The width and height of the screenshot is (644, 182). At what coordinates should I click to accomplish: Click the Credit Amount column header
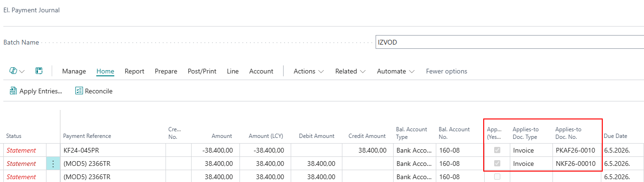[367, 136]
